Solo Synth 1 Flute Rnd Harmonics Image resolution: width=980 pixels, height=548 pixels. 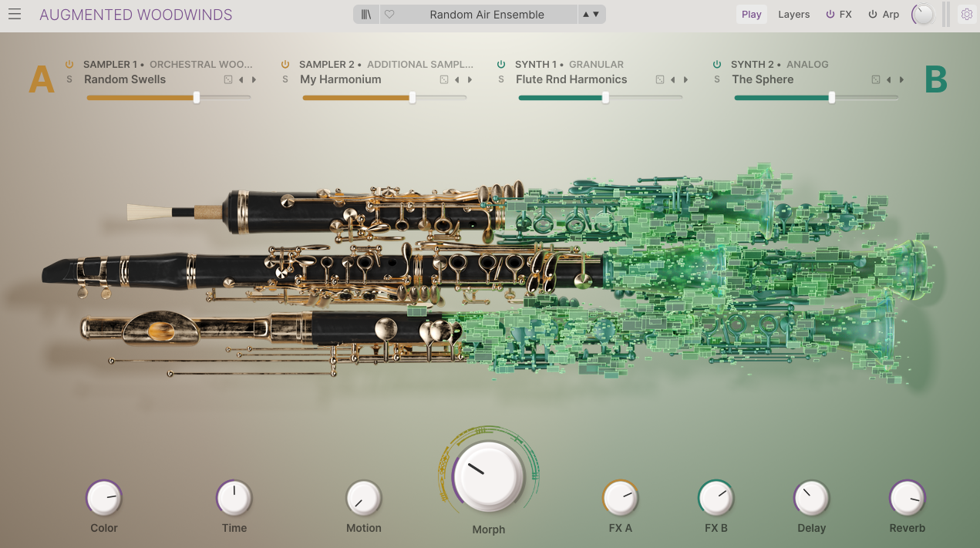[x=501, y=79]
